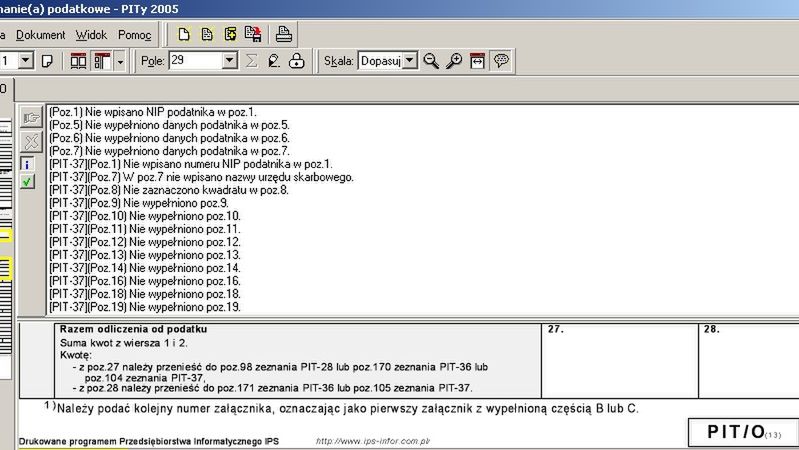This screenshot has height=450, width=799.
Task: Click the note page icon next to page number
Action: pyautogui.click(x=47, y=61)
